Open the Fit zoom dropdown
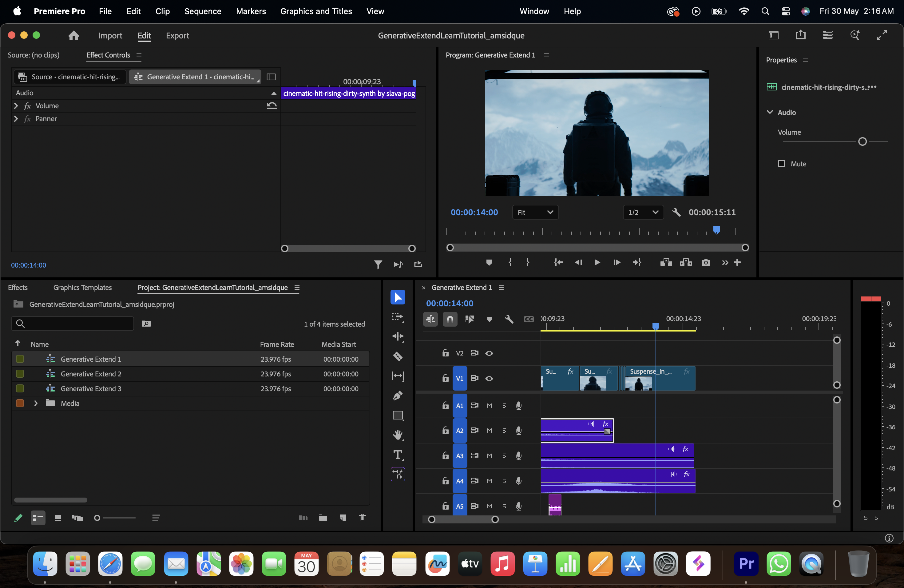904x588 pixels. 536,212
